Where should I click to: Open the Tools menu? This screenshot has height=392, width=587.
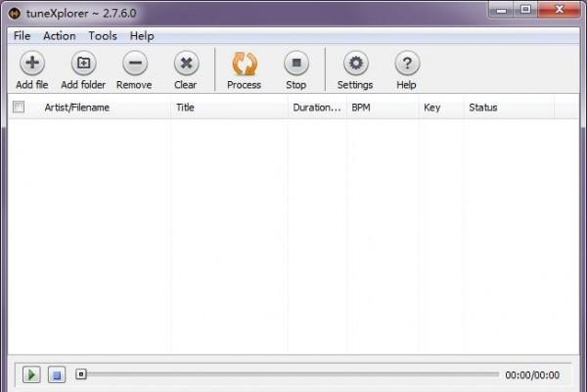103,36
